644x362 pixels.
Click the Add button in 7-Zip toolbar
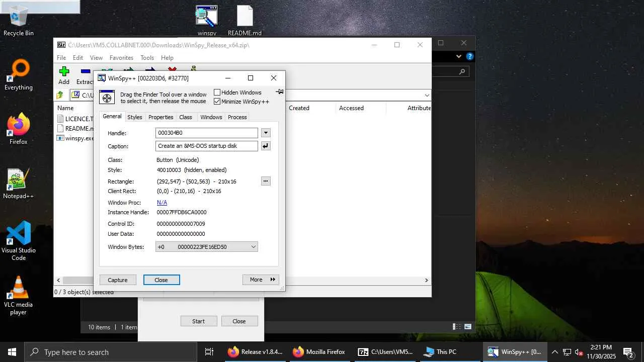(64, 76)
